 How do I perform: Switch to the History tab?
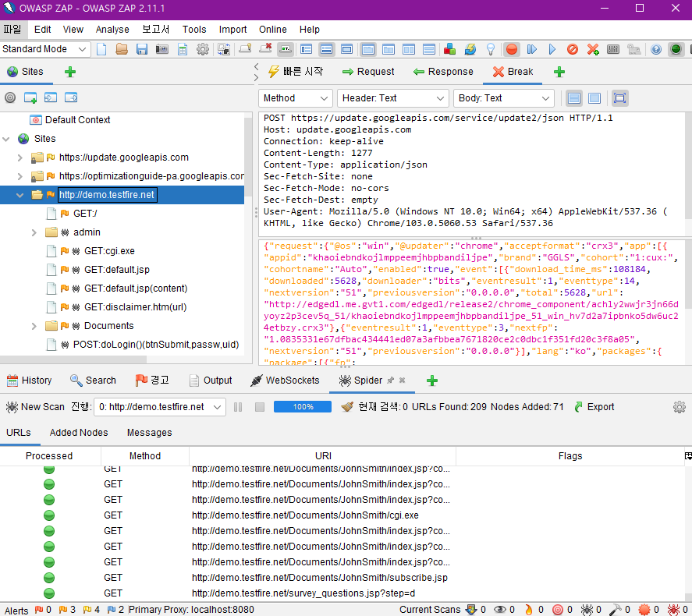point(30,381)
